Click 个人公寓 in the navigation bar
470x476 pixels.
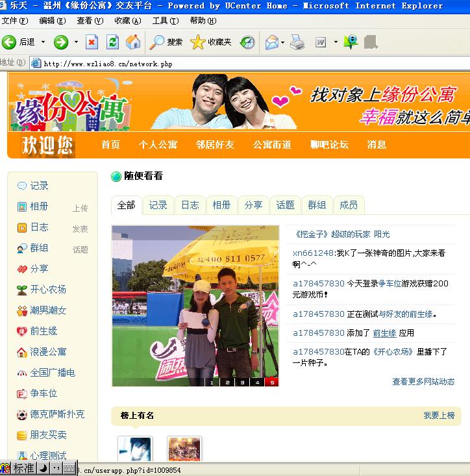(x=158, y=145)
